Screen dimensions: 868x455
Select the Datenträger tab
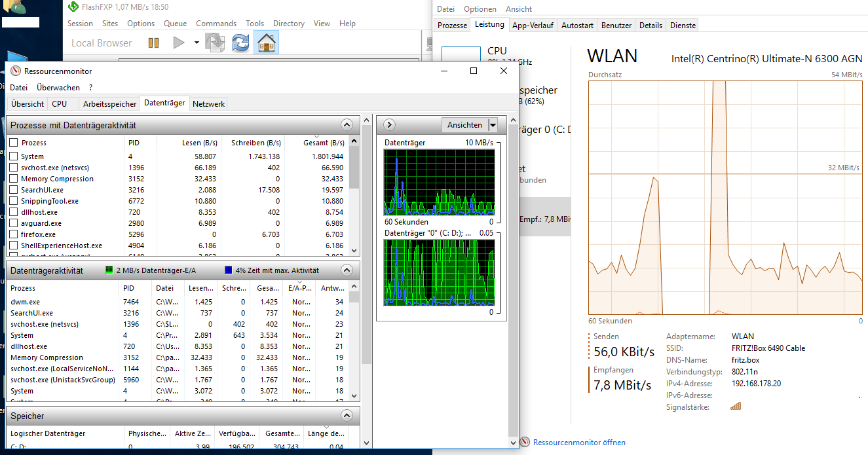[x=164, y=103]
